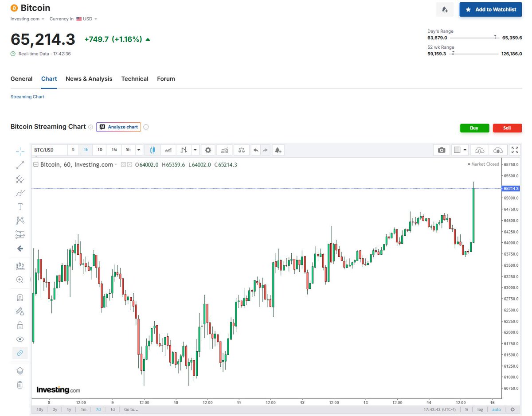Select the XABCD pattern tool
The width and height of the screenshot is (532, 416).
[x=20, y=220]
